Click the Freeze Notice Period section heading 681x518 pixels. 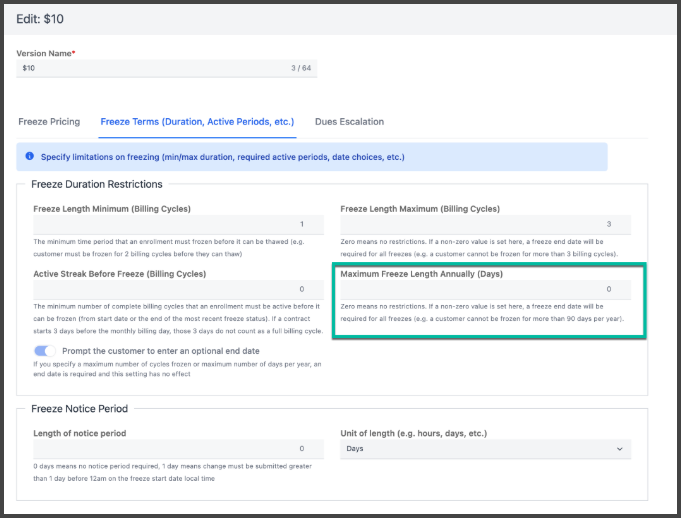(x=81, y=408)
